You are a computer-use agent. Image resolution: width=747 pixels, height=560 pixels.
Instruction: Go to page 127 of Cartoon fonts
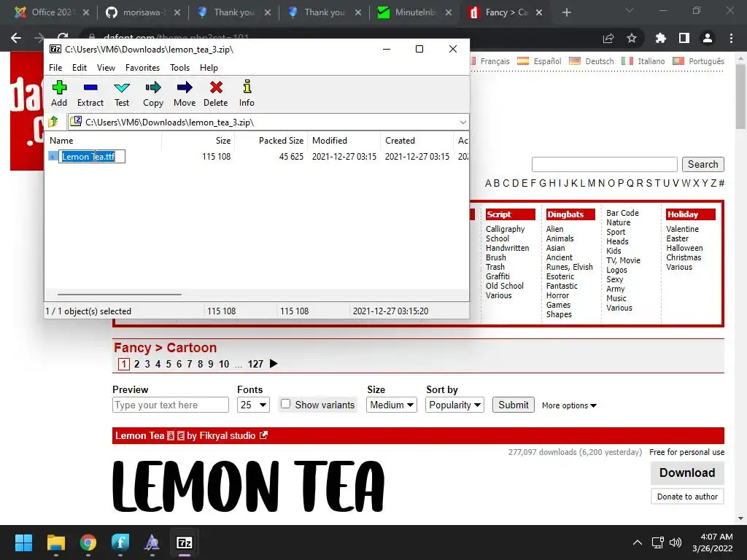click(x=255, y=364)
